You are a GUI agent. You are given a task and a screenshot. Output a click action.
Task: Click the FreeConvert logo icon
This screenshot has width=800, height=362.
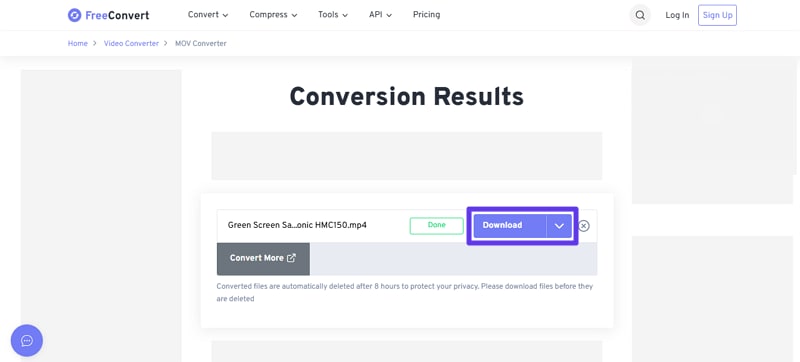[74, 15]
